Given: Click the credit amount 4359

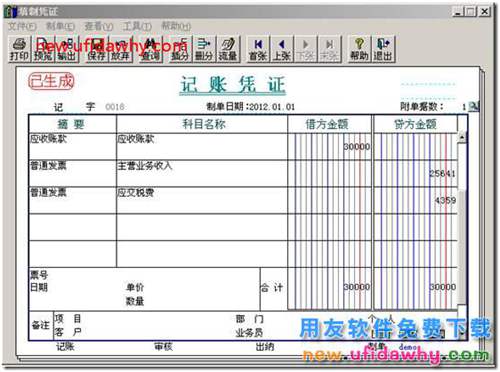Looking at the screenshot, I should [x=445, y=200].
